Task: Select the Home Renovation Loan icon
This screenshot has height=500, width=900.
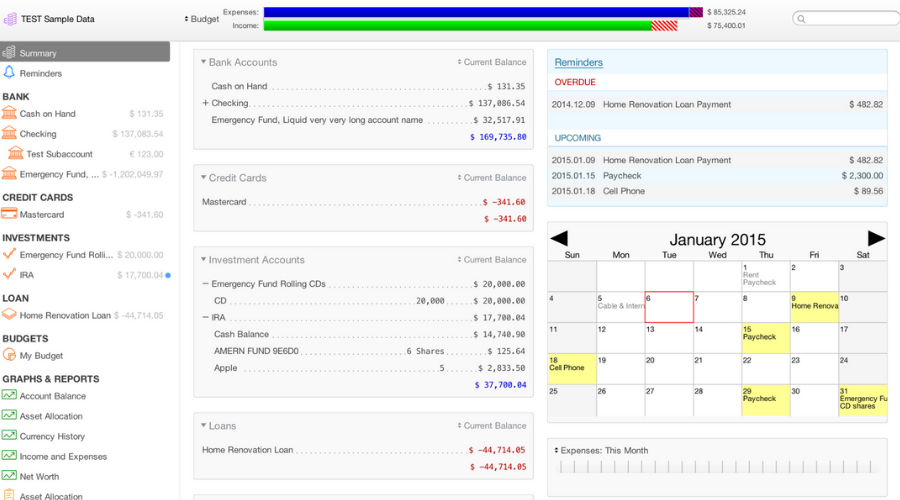Action: (x=9, y=315)
